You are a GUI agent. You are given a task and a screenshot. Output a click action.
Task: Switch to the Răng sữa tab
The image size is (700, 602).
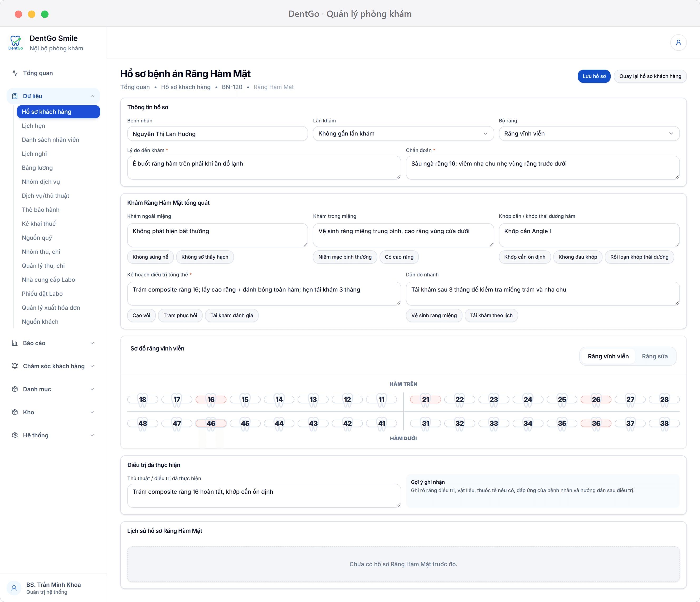[x=654, y=356]
